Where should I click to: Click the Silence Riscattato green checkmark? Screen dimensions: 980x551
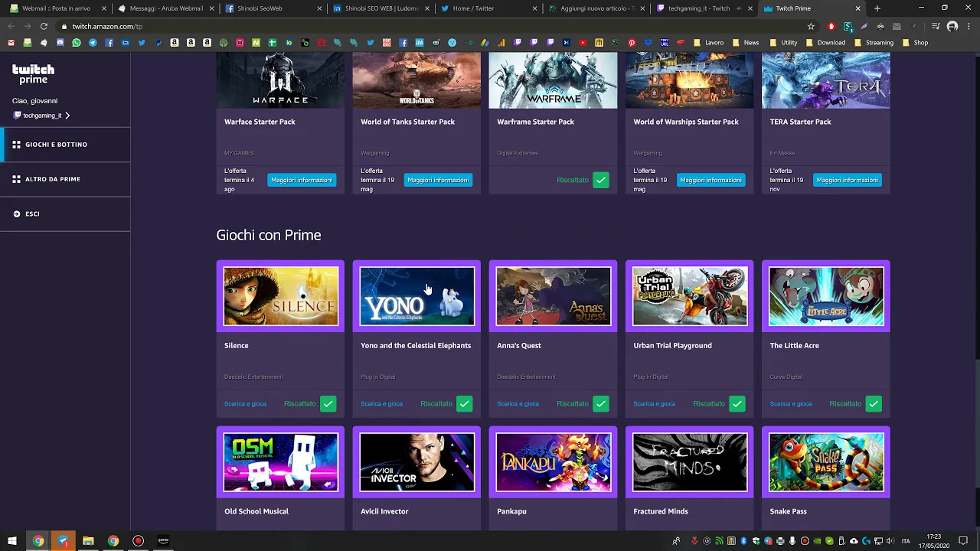click(328, 403)
